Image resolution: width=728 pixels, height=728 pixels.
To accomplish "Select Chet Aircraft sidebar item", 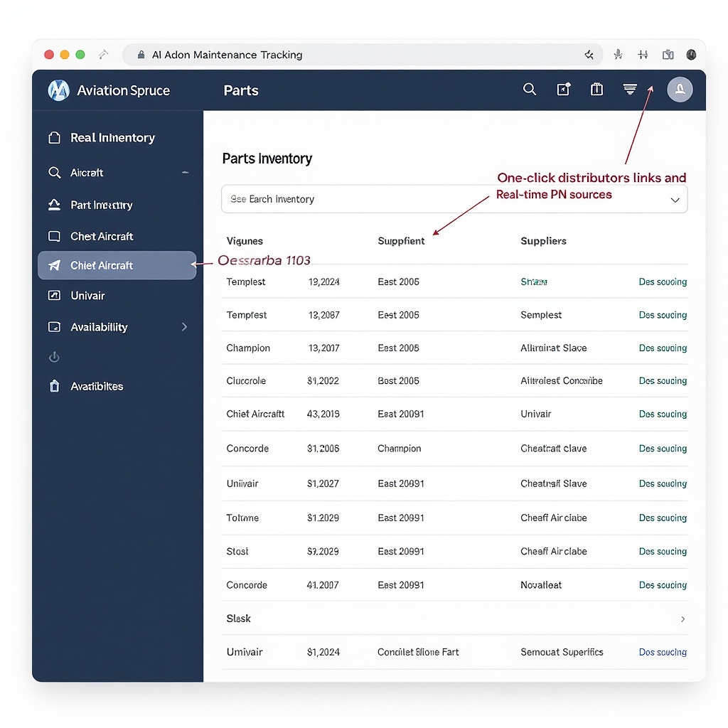I will 102,236.
